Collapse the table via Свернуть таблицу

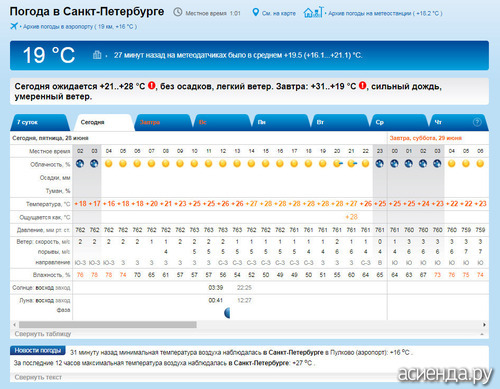(x=43, y=334)
